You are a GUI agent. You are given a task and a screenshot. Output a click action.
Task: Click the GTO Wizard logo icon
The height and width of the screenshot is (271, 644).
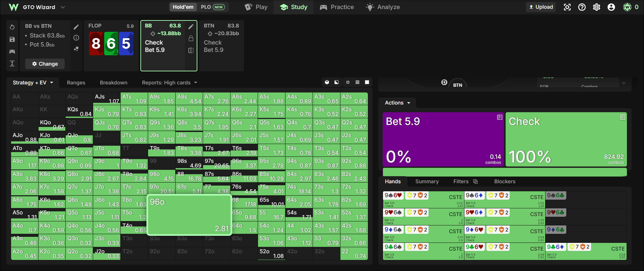click(x=13, y=7)
